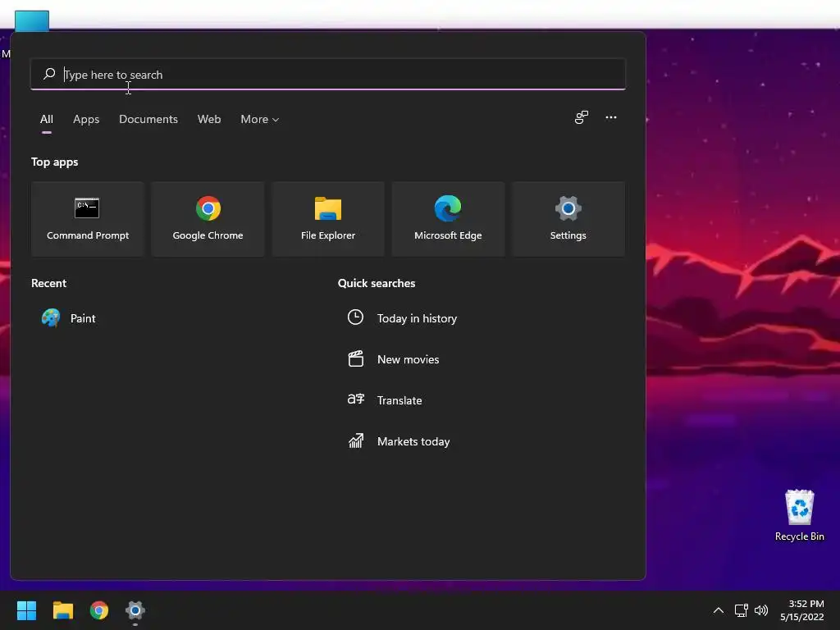The image size is (840, 630).
Task: Click the network icon in system tray
Action: 741,610
